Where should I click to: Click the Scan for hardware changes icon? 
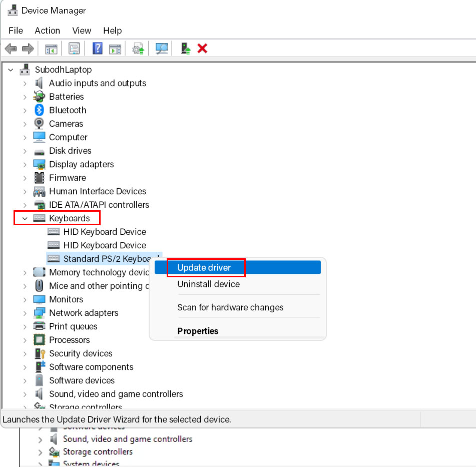[160, 48]
